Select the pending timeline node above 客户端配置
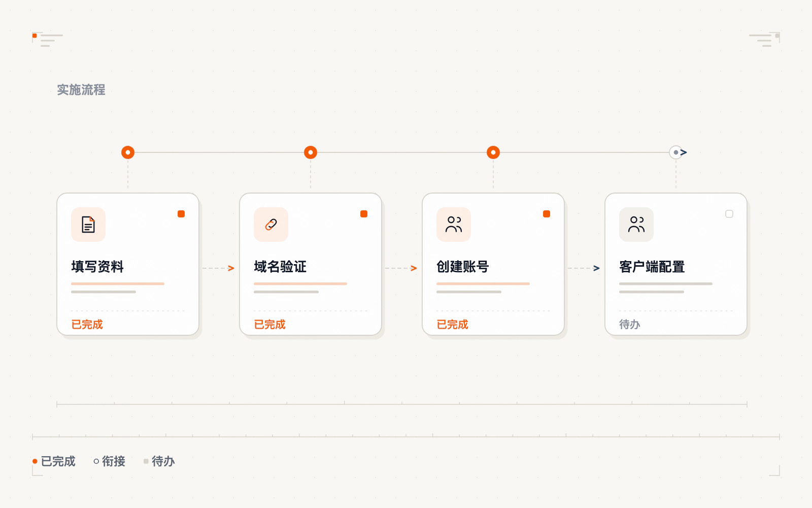The image size is (812, 508). (676, 152)
